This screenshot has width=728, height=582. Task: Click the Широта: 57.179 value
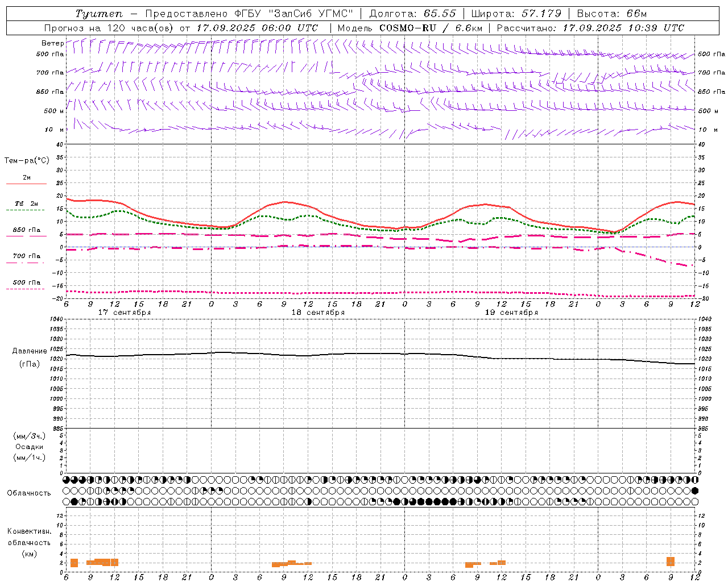click(x=516, y=14)
